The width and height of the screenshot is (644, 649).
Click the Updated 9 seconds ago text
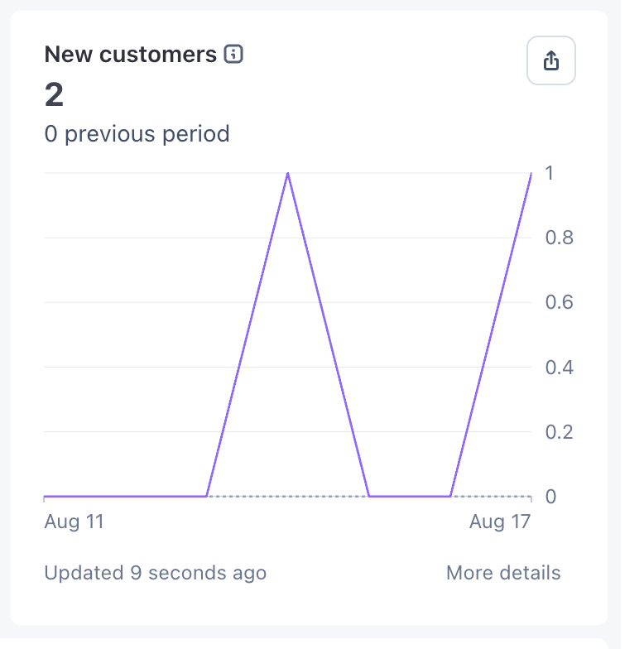pyautogui.click(x=156, y=573)
